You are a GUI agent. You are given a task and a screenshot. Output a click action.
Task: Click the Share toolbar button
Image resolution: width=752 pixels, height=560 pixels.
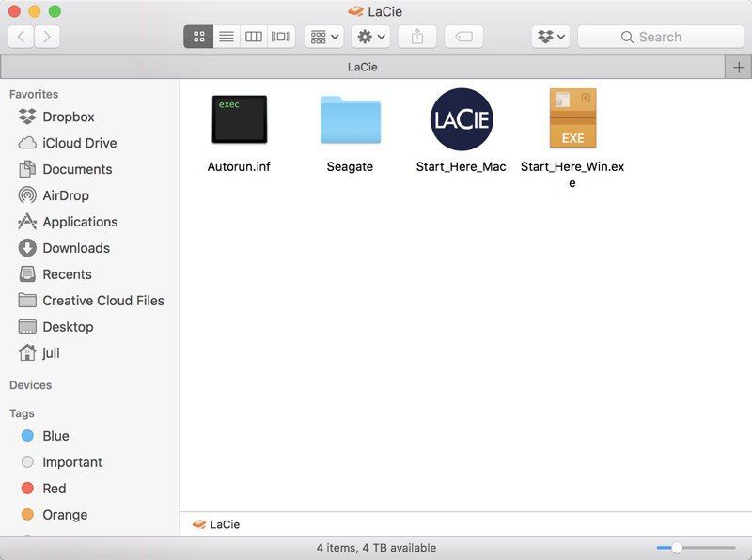pyautogui.click(x=417, y=37)
